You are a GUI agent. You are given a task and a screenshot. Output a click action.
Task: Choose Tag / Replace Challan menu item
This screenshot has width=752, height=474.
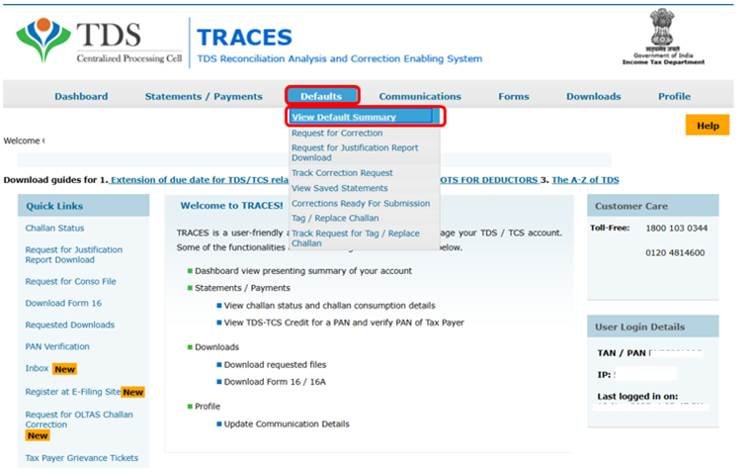tap(335, 218)
